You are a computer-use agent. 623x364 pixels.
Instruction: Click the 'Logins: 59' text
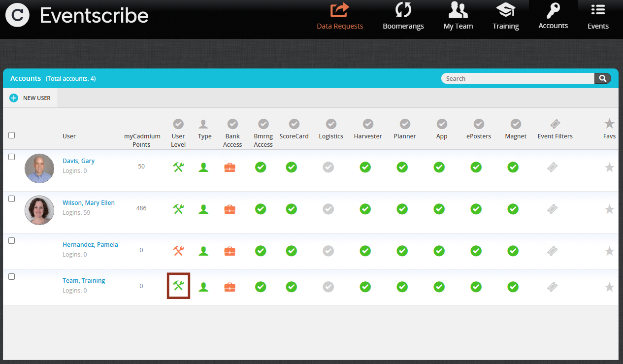click(76, 213)
